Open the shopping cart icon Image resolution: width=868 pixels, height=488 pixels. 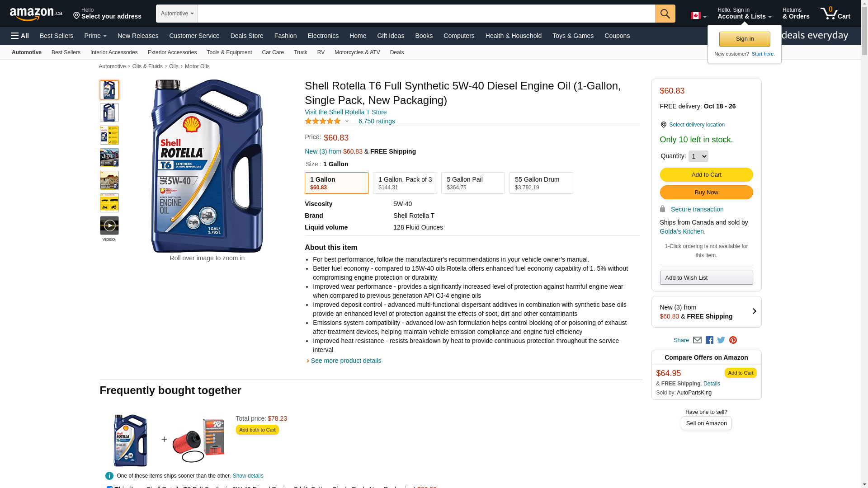coord(835,14)
